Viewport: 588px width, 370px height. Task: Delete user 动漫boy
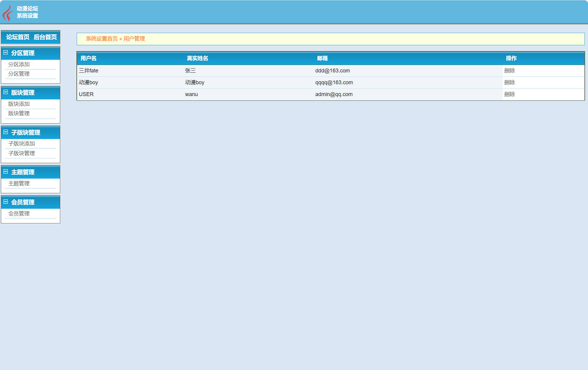(x=509, y=82)
